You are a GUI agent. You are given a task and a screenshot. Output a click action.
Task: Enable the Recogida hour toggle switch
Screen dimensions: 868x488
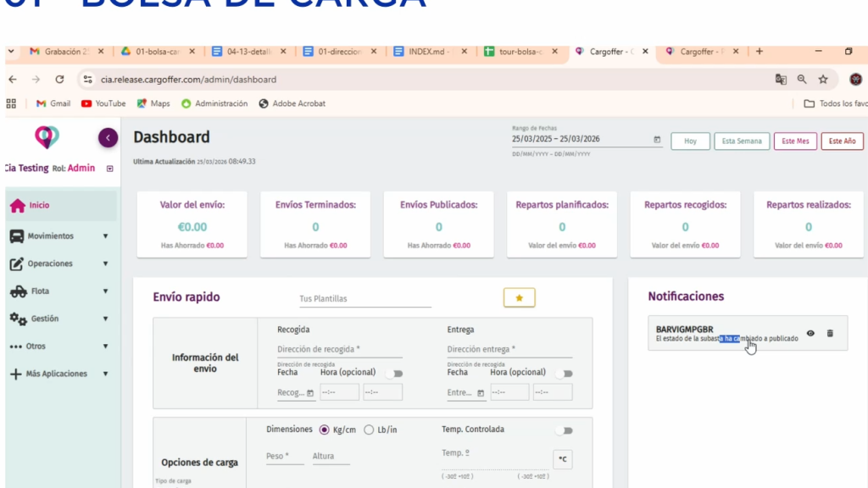394,373
